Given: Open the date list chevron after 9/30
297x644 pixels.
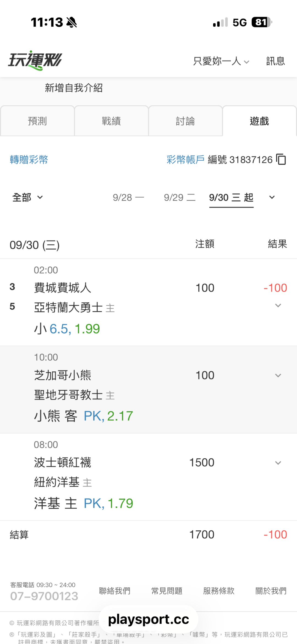Looking at the screenshot, I should (x=272, y=197).
